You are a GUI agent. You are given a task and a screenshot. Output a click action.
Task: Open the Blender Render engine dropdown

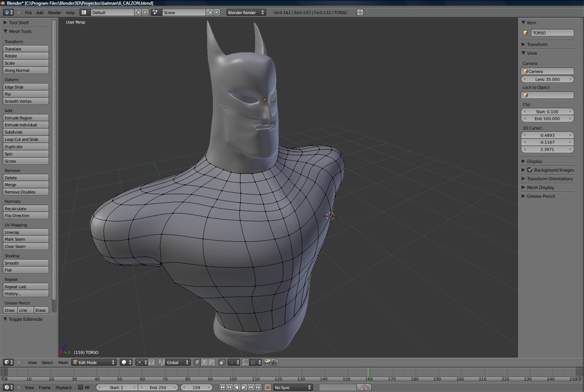(x=246, y=12)
